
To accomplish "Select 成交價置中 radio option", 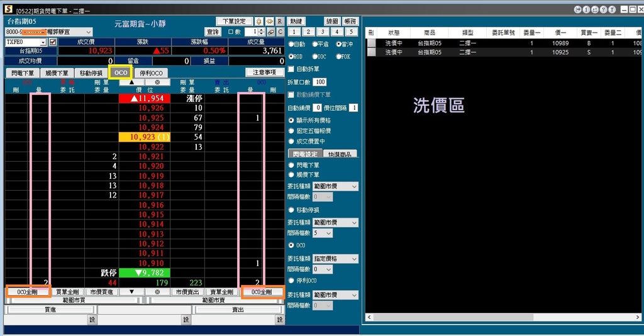I will [291, 142].
